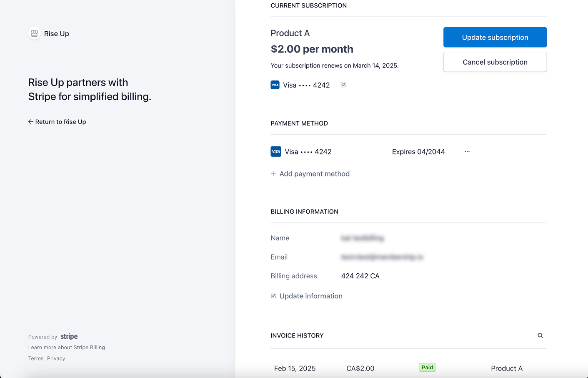Screen dimensions: 588x378
Task: Expand the Feb 15, 2025 invoice entry
Action: (295, 368)
